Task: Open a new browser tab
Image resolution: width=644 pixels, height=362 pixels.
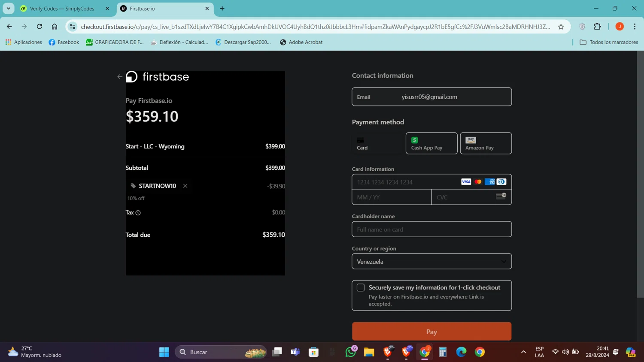Action: [x=222, y=9]
